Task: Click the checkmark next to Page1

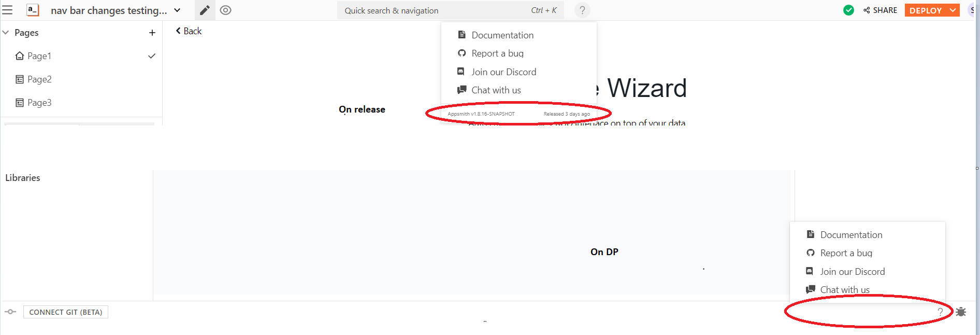Action: point(152,56)
